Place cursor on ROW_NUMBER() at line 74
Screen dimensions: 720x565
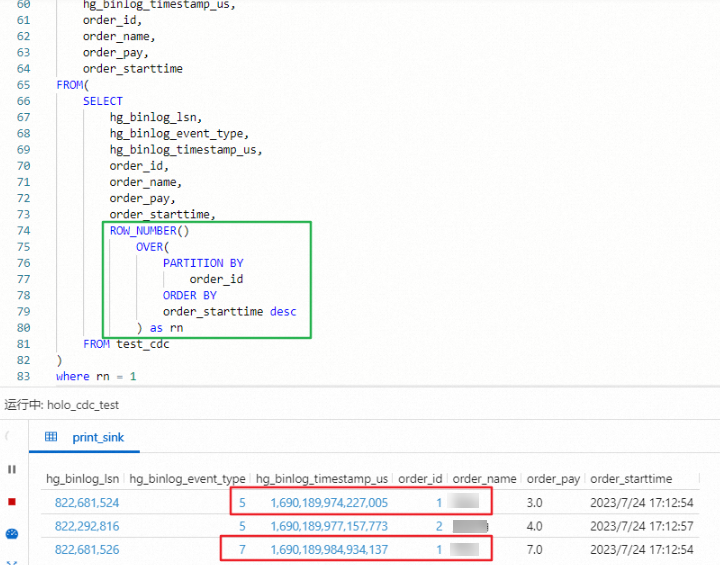(x=149, y=231)
